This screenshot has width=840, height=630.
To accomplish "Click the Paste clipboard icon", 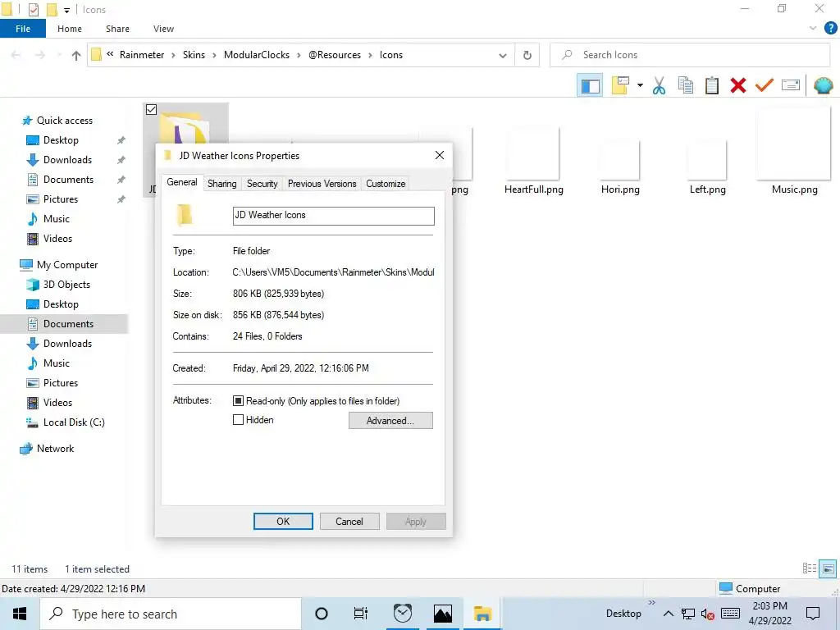I will pos(711,85).
